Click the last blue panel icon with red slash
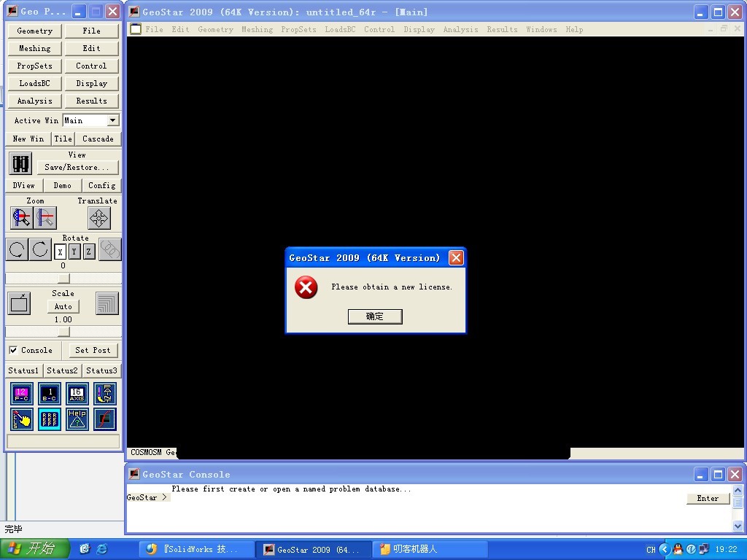Image resolution: width=747 pixels, height=560 pixels. tap(105, 419)
